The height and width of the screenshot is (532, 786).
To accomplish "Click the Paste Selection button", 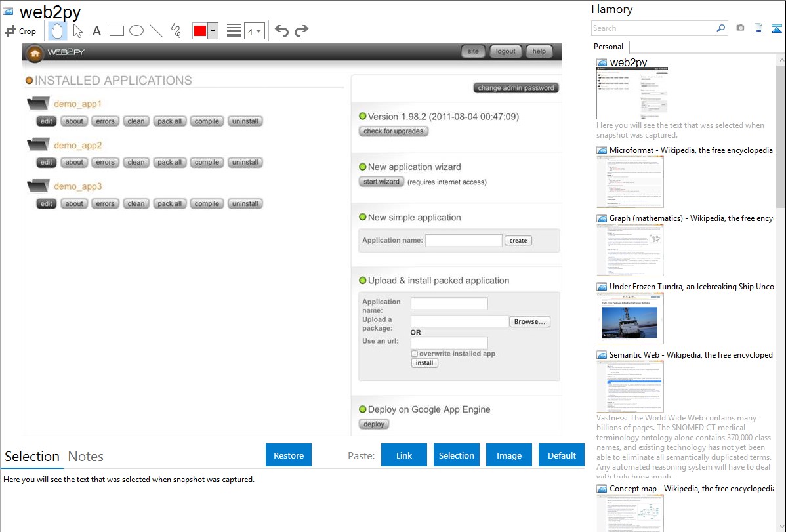I will pyautogui.click(x=456, y=455).
